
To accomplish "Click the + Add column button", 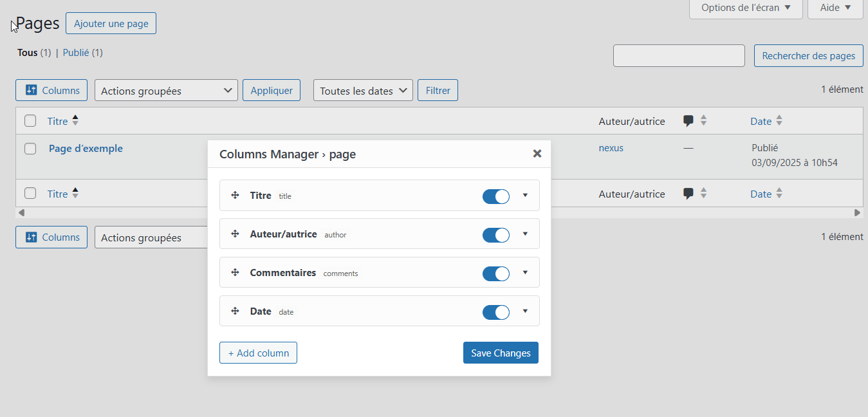I will point(258,353).
